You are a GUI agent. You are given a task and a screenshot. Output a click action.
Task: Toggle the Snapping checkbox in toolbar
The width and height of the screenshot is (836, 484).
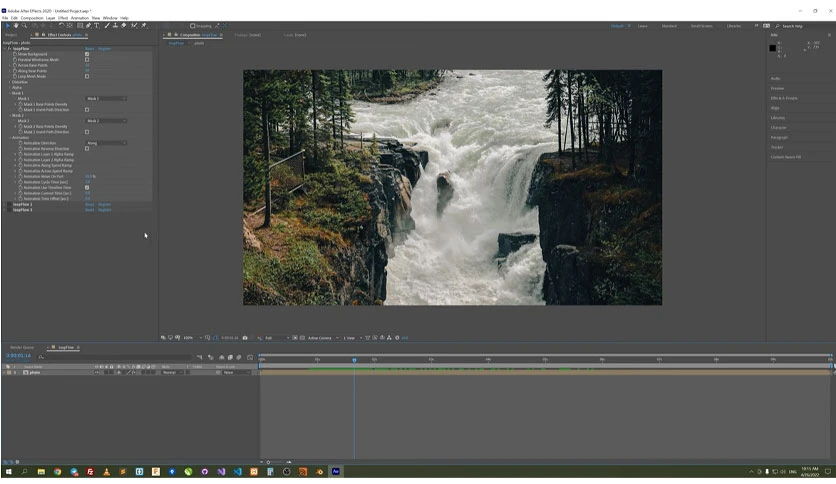click(x=192, y=26)
